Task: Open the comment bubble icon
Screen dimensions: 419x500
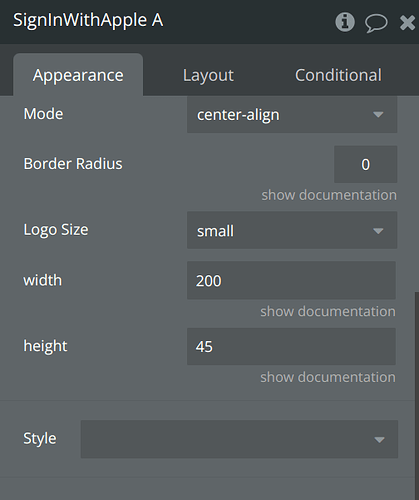Action: [376, 23]
